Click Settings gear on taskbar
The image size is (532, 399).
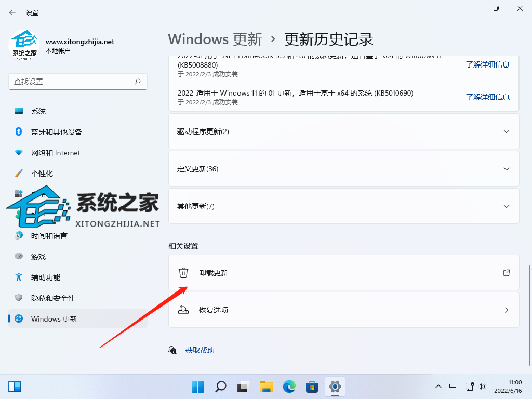coord(335,387)
